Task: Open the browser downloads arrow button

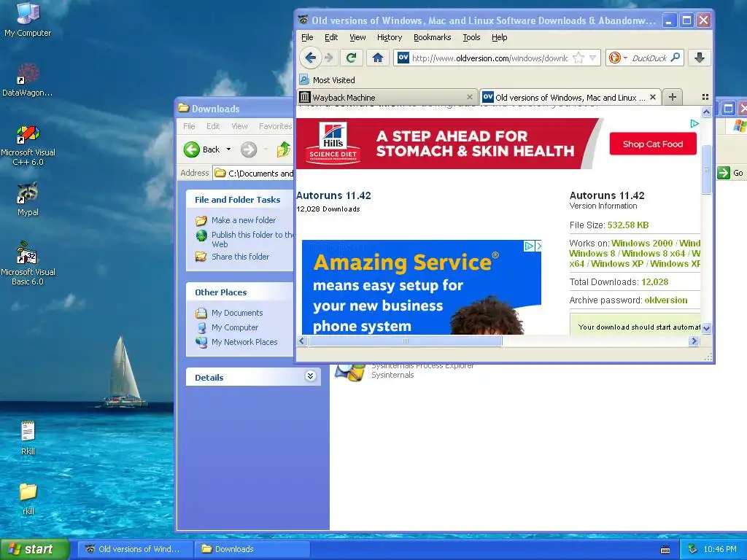Action: click(x=700, y=58)
